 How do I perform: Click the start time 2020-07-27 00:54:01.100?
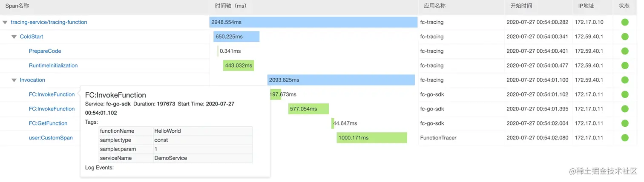pos(537,80)
